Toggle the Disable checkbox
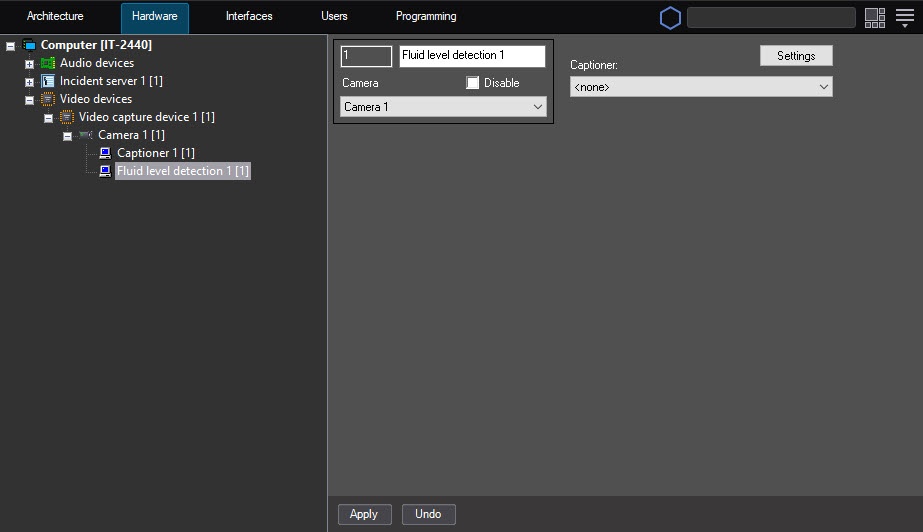 [x=473, y=83]
